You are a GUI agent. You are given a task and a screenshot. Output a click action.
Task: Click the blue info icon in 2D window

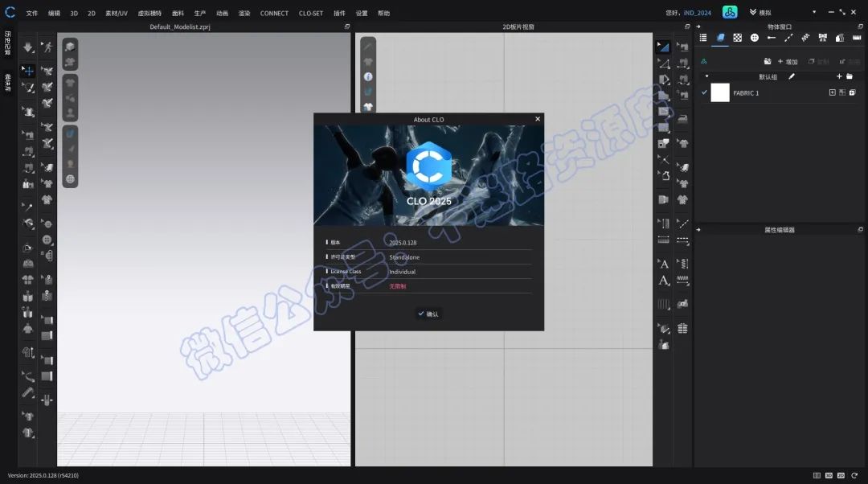(368, 76)
